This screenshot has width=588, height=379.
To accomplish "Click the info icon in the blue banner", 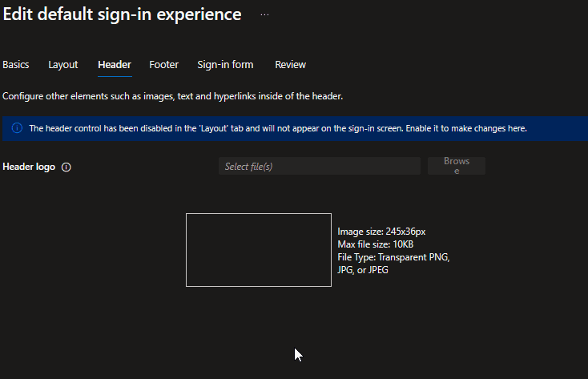I will (x=17, y=128).
